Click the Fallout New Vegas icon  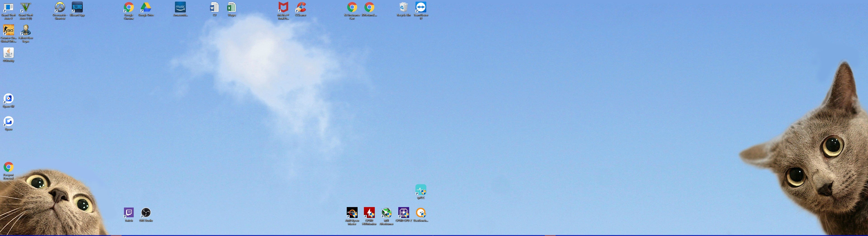point(26,34)
